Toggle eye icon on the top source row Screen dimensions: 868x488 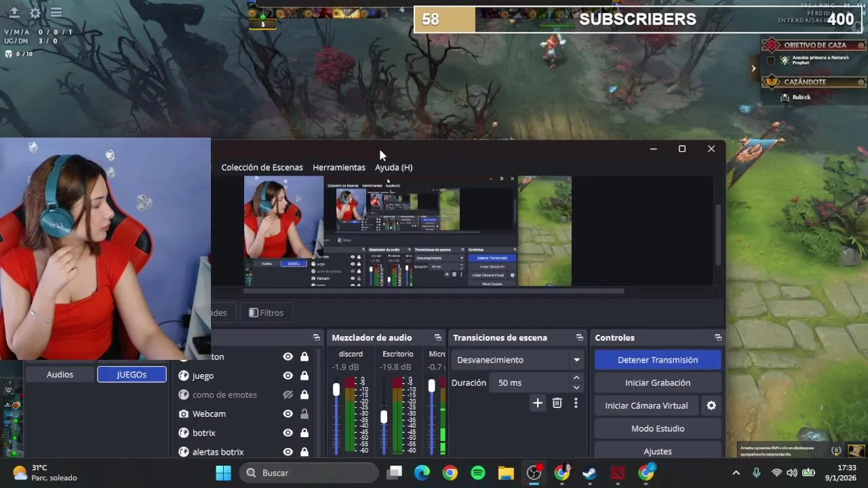(x=288, y=357)
